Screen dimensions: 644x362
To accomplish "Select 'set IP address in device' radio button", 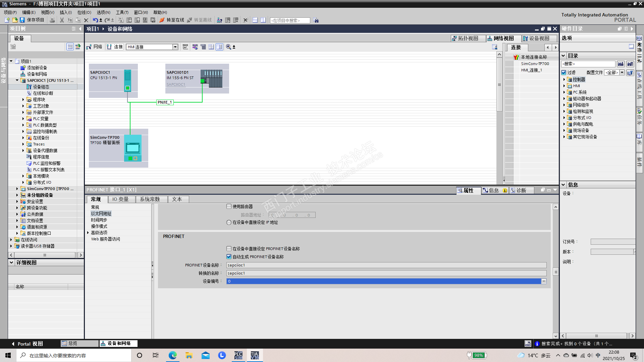I will pos(229,222).
